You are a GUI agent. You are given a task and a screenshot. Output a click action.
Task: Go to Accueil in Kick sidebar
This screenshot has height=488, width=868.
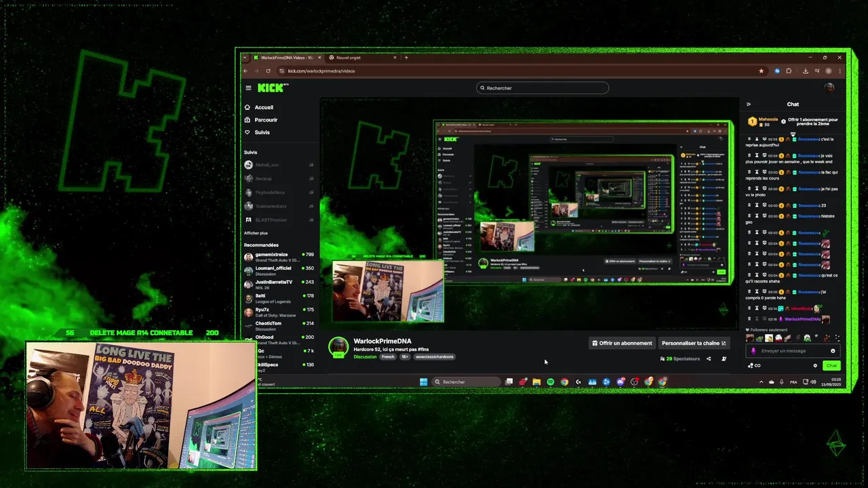tap(259, 107)
